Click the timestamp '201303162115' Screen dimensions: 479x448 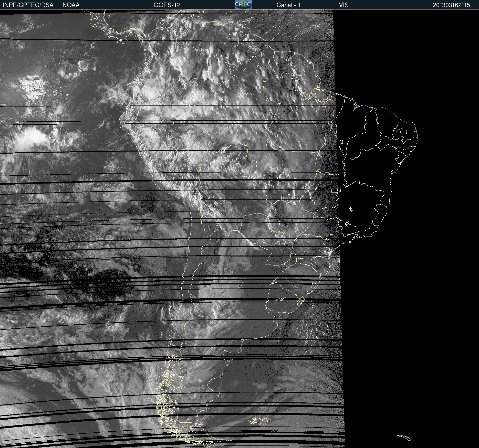point(451,5)
